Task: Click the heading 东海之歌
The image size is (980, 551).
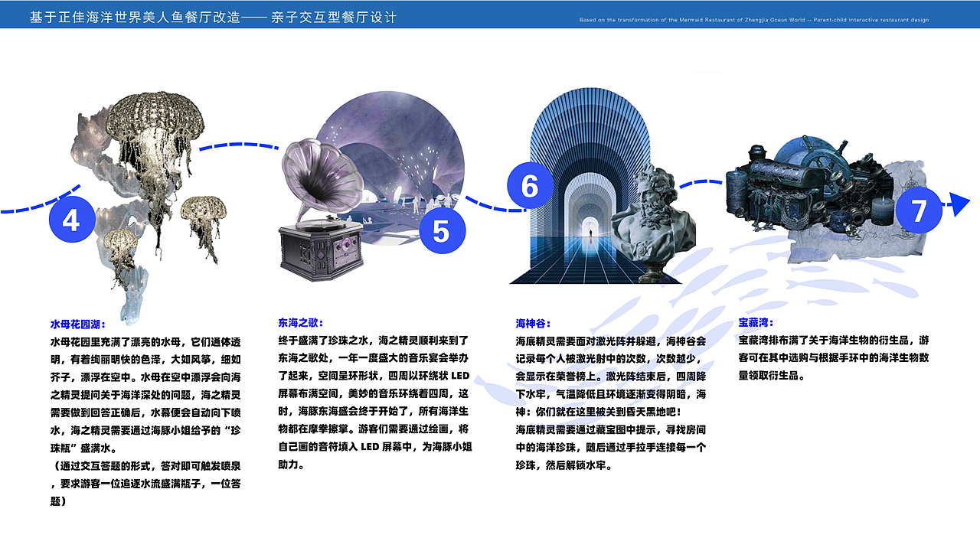Action: [301, 323]
